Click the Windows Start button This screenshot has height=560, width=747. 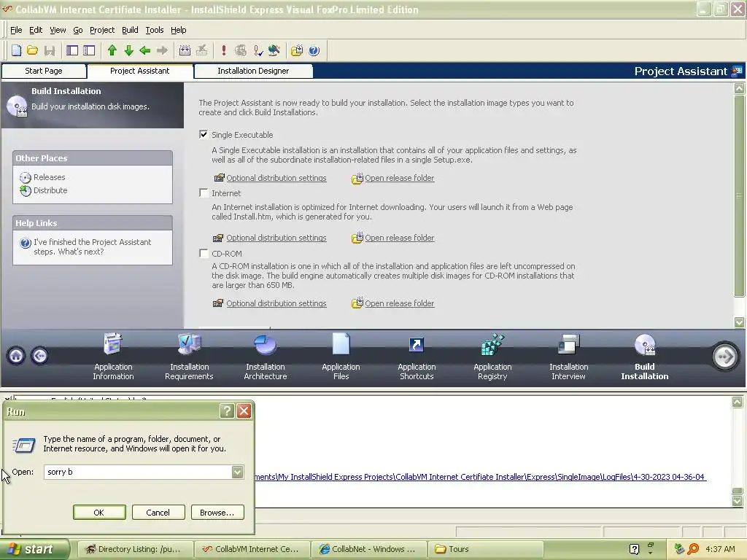pyautogui.click(x=34, y=550)
